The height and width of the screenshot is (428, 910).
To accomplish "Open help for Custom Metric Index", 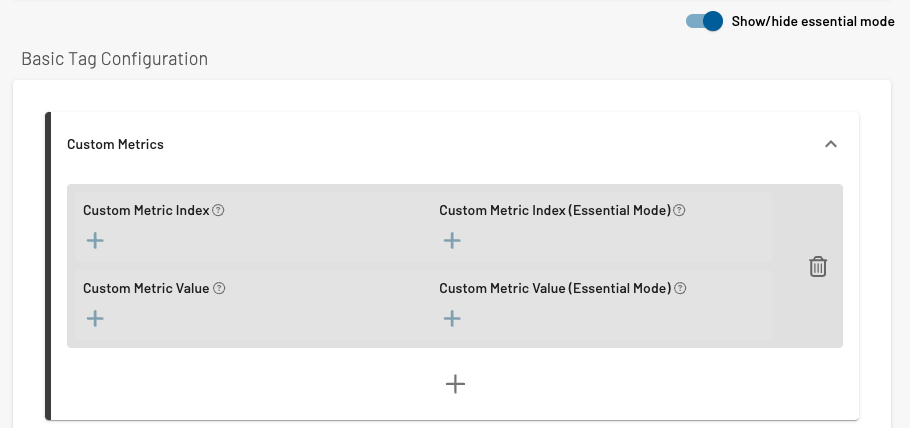I will [x=218, y=210].
